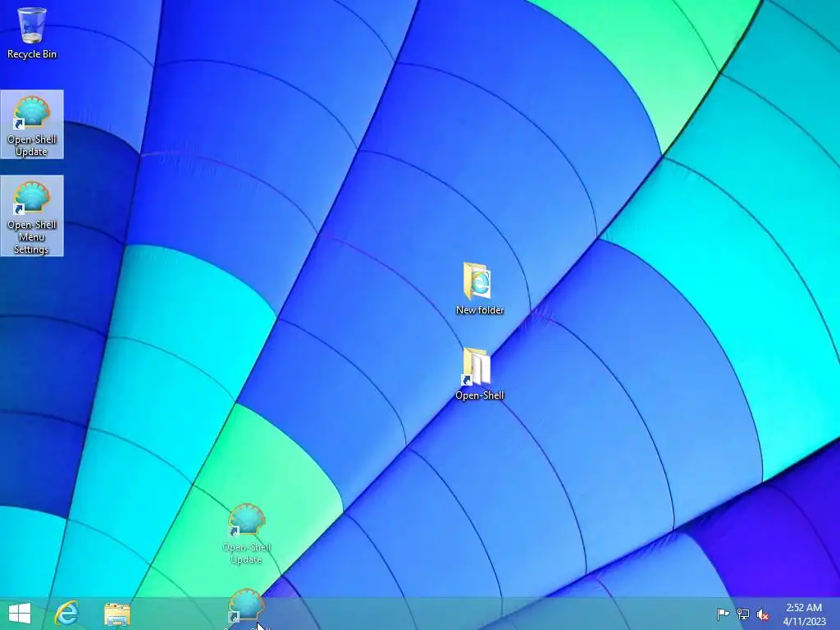Launch Internet Explorer from the taskbar
840x630 pixels.
(x=67, y=614)
